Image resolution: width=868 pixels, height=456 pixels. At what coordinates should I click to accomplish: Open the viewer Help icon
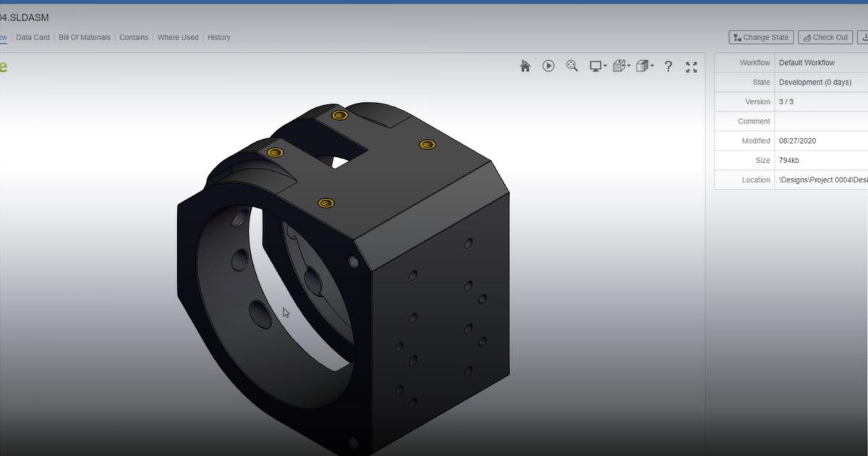(668, 66)
